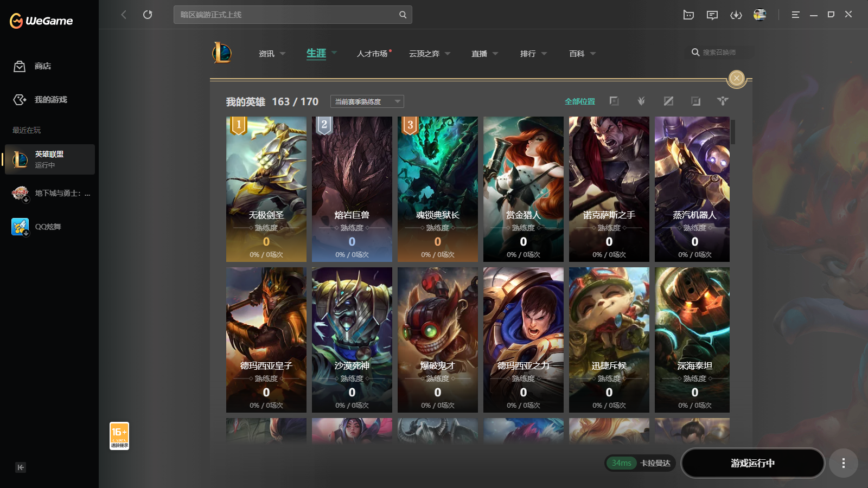
Task: Click the magnifier in the top search bar
Action: point(403,15)
